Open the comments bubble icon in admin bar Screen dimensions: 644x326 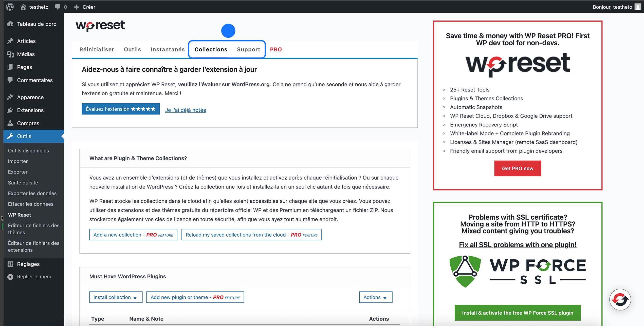point(58,7)
